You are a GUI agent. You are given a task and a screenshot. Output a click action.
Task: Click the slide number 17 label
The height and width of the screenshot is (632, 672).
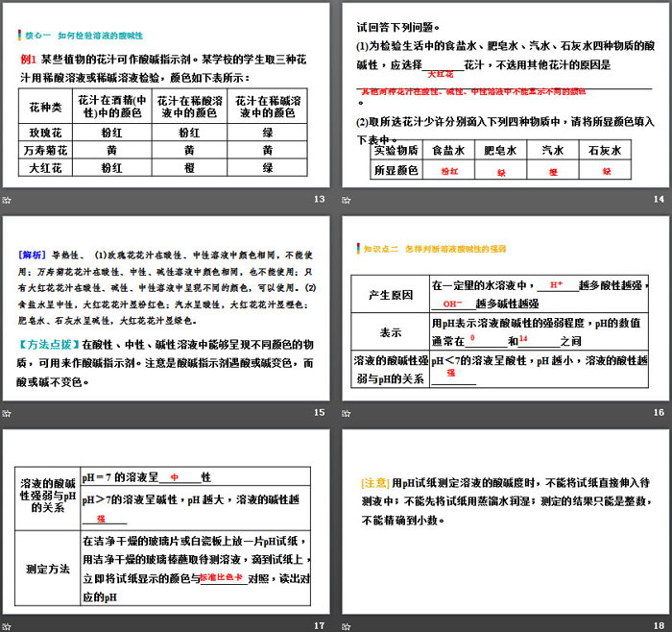click(320, 625)
